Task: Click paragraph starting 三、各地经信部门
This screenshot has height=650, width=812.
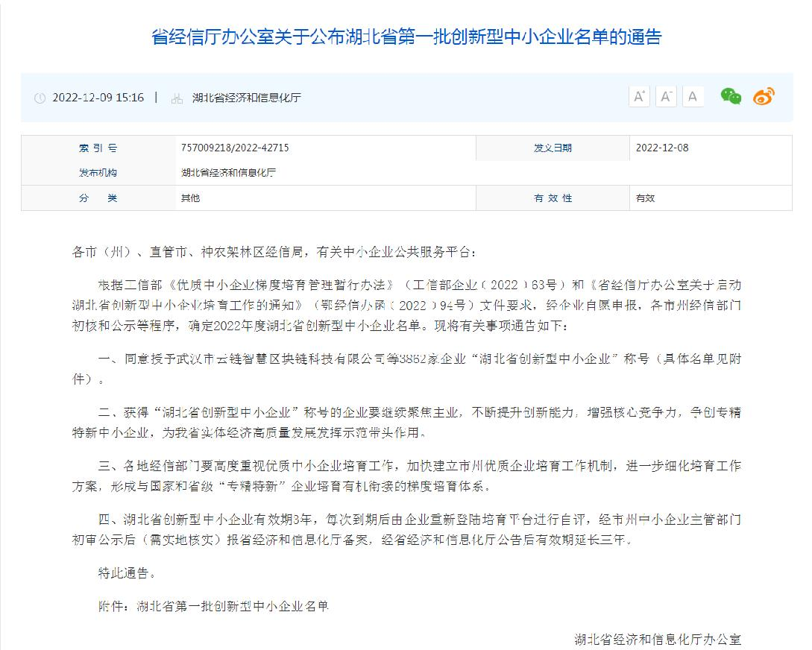Action: (406, 476)
